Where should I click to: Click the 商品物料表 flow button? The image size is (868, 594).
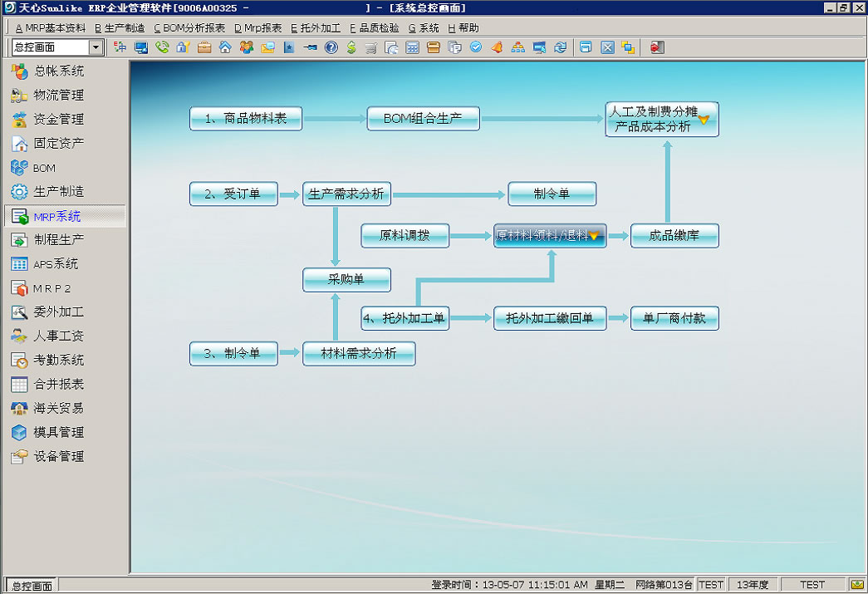coord(246,119)
